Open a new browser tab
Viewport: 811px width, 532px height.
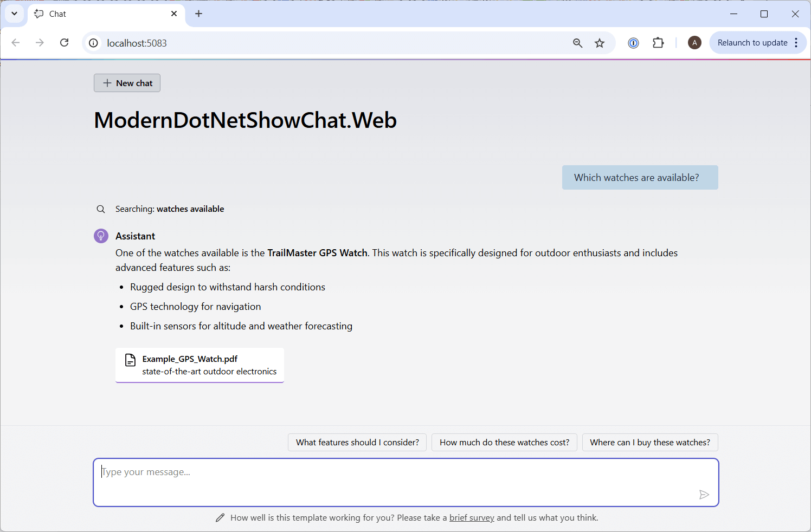198,14
